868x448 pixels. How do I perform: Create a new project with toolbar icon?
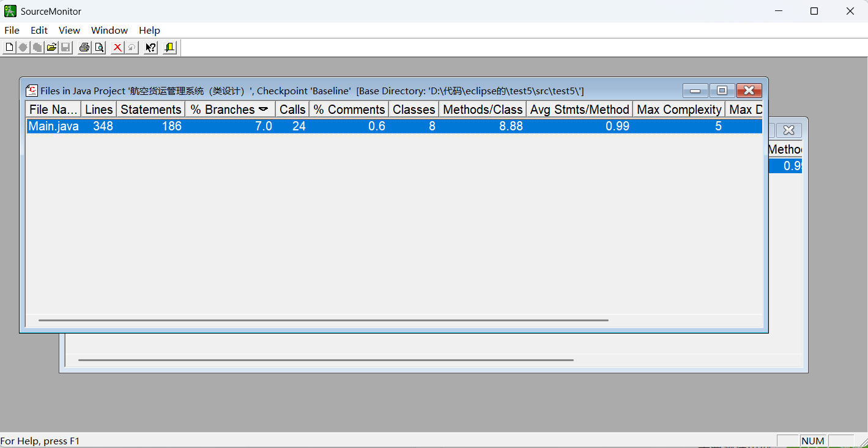9,48
